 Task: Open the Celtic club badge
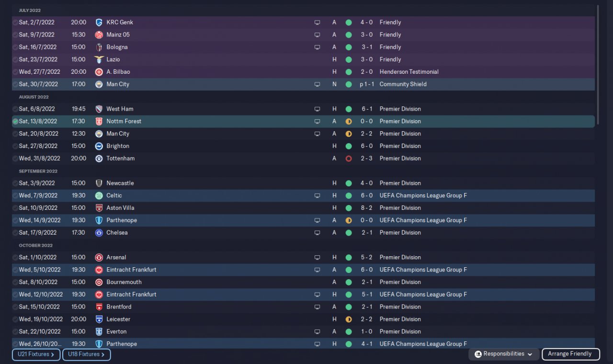coord(99,195)
